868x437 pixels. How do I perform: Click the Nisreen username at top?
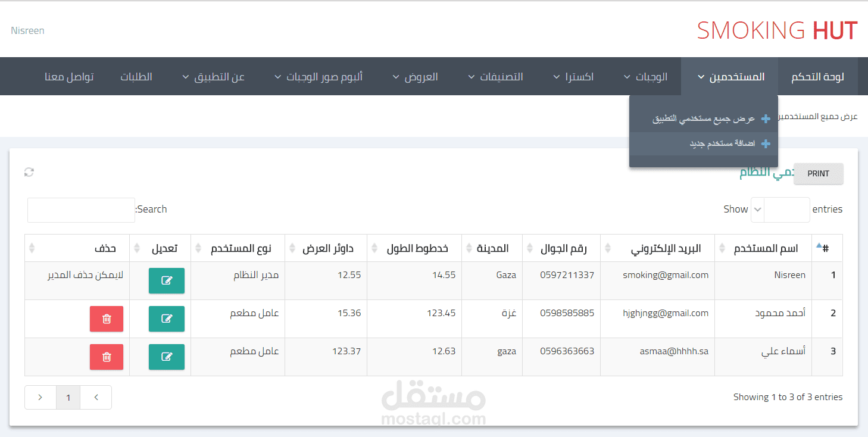click(27, 30)
